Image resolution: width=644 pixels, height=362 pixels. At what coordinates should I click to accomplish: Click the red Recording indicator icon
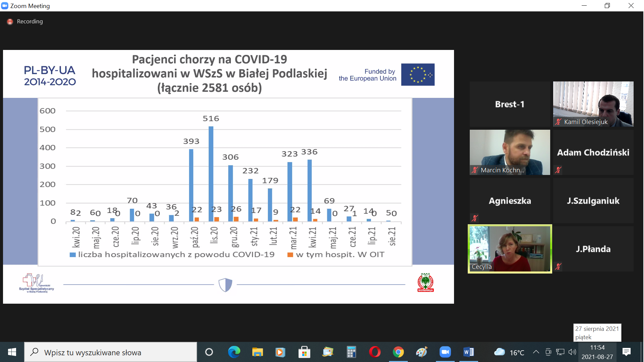[10, 21]
